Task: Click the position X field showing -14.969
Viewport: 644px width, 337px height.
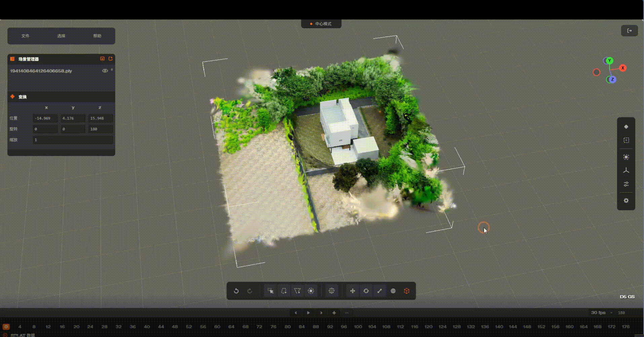Action: [45, 118]
